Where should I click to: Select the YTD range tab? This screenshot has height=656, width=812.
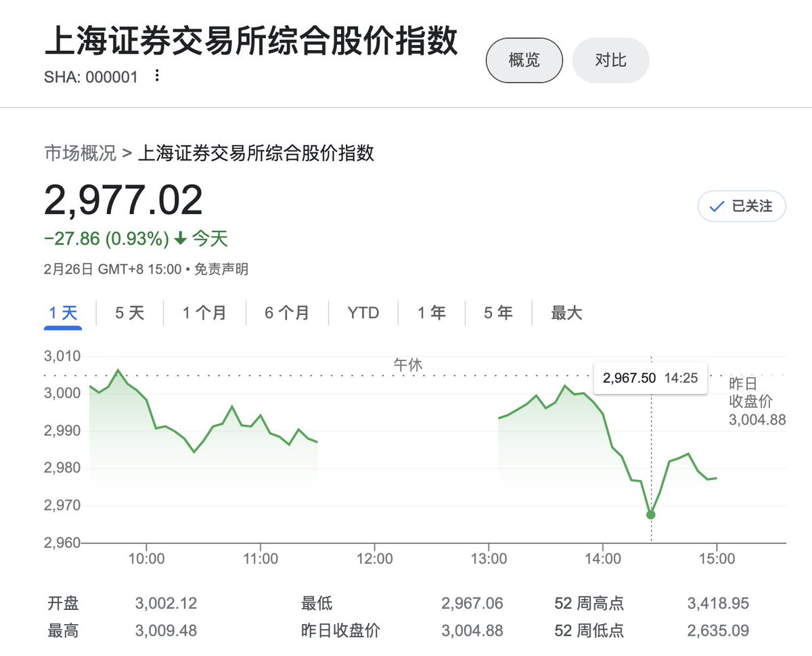click(363, 313)
